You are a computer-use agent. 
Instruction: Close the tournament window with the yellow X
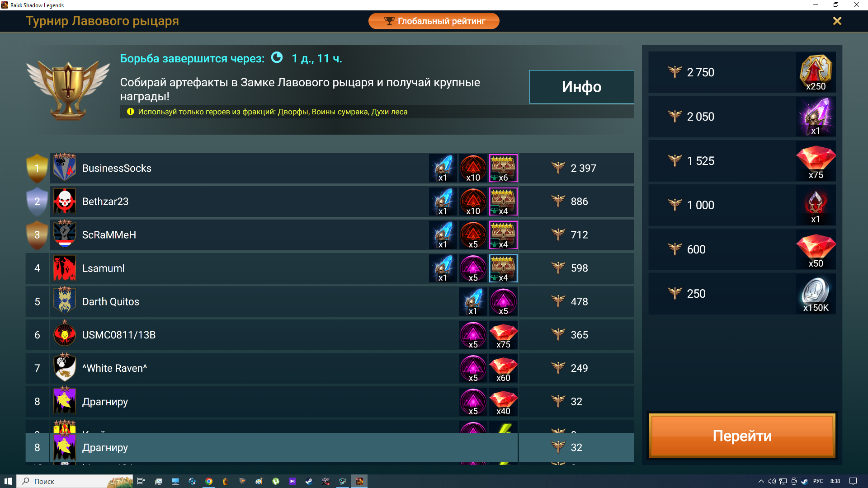[x=837, y=21]
